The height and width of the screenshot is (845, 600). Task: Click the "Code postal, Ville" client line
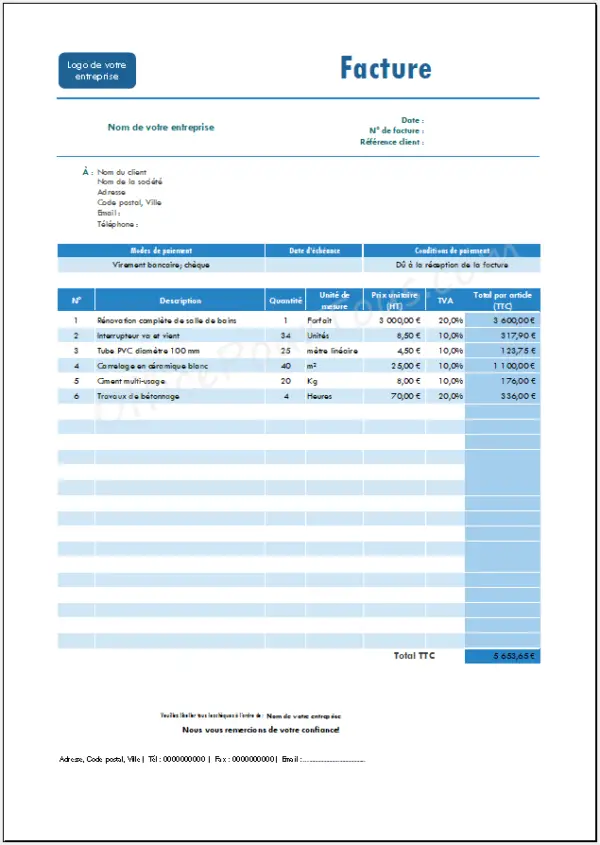coord(129,202)
